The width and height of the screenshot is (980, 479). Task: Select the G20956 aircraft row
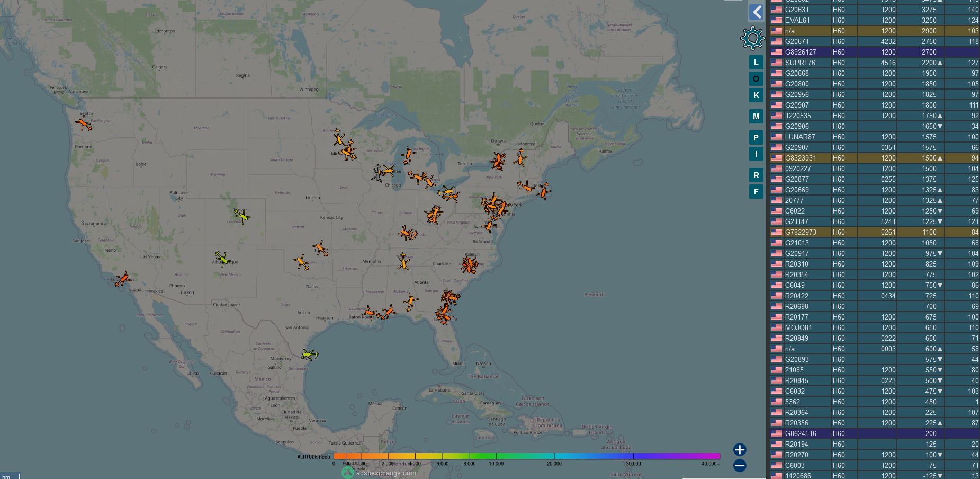tap(875, 94)
